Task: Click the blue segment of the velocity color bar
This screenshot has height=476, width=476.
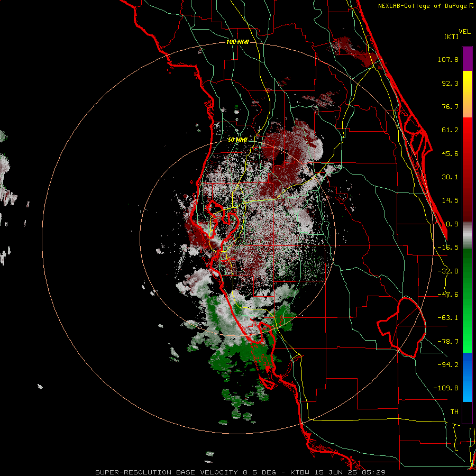Action: pyautogui.click(x=467, y=377)
